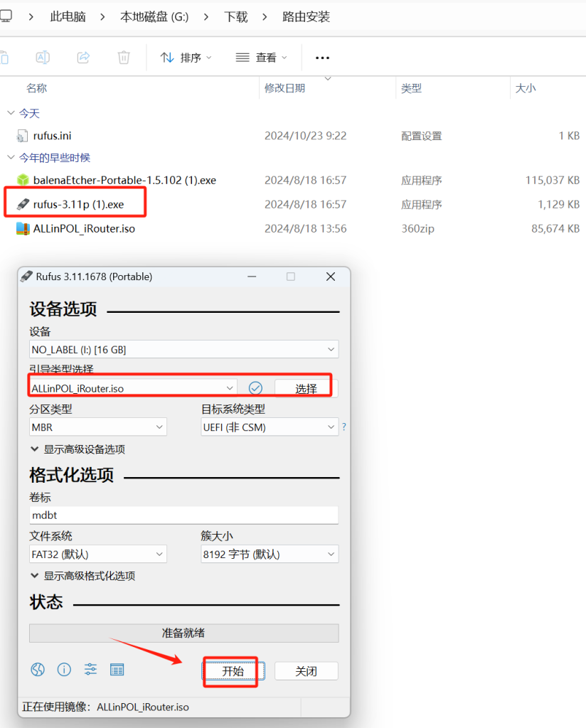Collapse the 今年的早些时候 file group
The image size is (586, 728).
click(x=11, y=157)
